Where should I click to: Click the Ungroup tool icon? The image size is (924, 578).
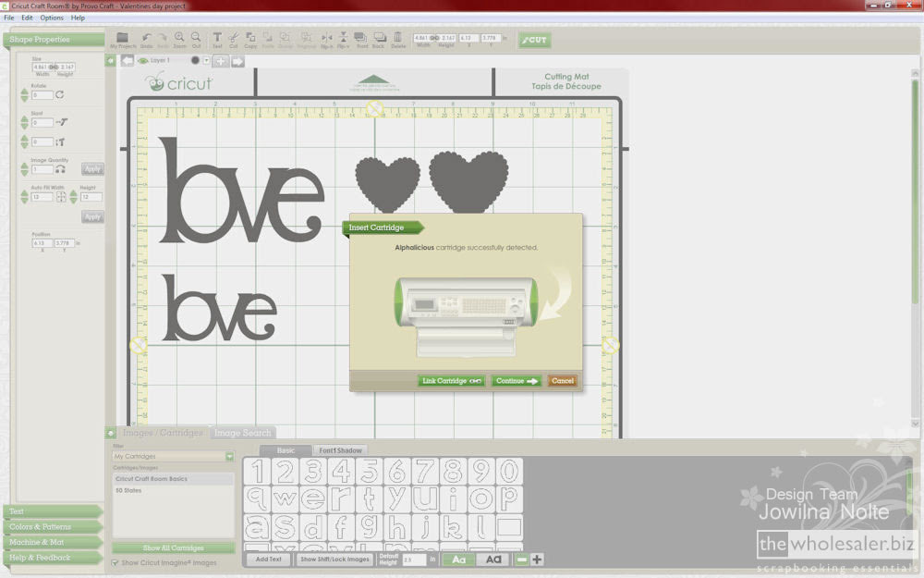(x=306, y=37)
